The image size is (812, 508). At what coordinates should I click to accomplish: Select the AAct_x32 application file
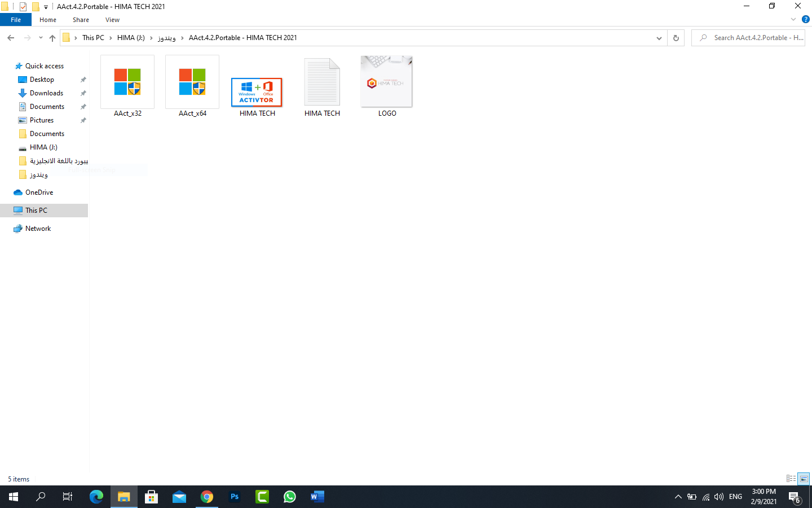tap(127, 86)
